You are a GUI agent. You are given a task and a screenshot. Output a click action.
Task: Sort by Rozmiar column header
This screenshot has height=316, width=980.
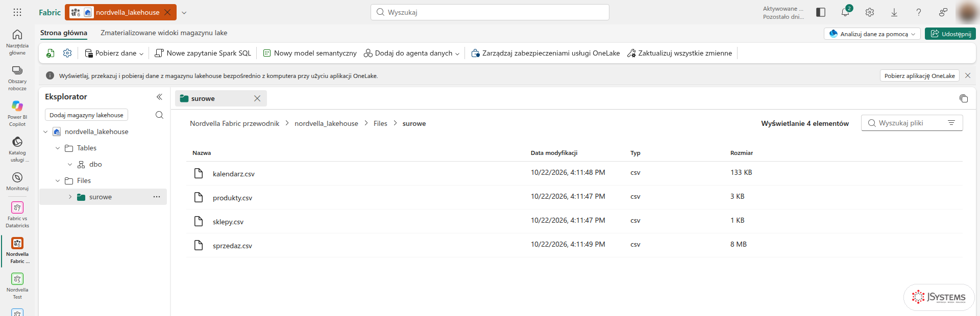[742, 153]
